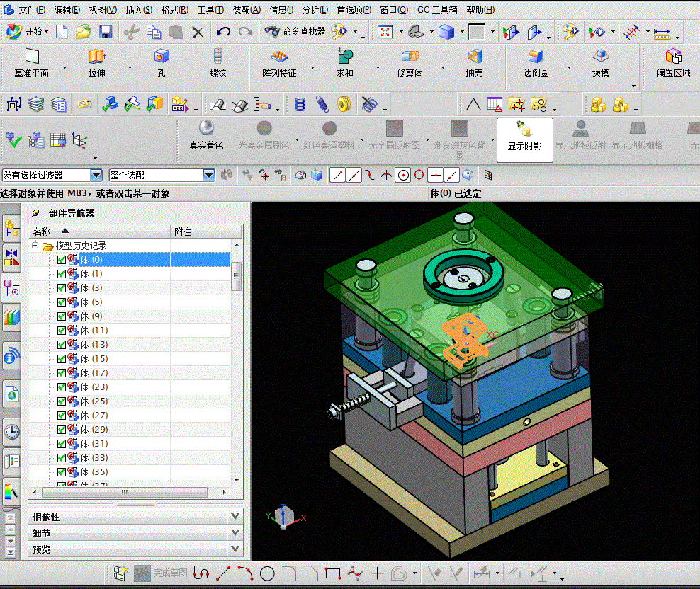Screen dimensions: 700x589
Task: Open dropdown arrow beside 边倒圆
Action: pos(569,67)
